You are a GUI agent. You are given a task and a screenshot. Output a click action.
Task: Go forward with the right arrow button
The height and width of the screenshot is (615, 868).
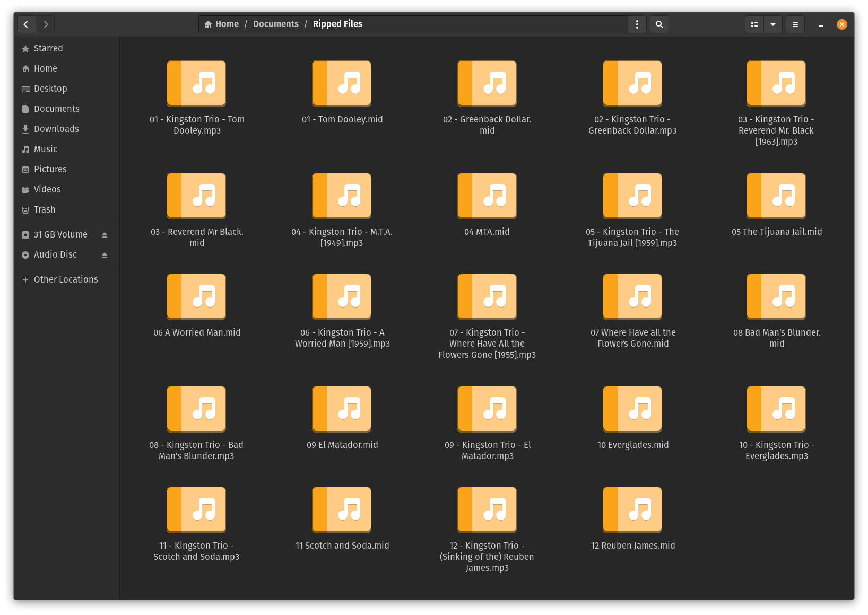pyautogui.click(x=46, y=24)
